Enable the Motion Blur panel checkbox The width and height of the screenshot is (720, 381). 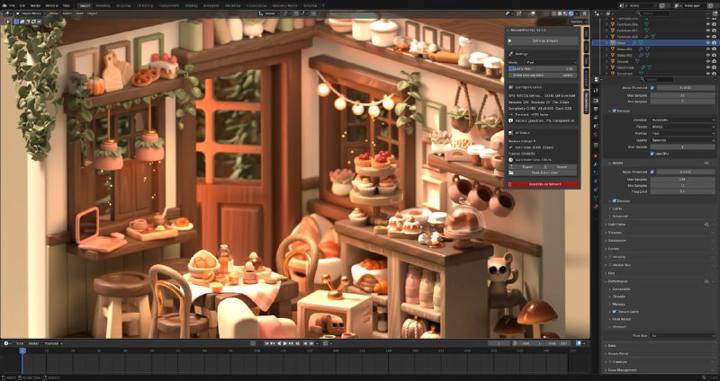tap(611, 265)
